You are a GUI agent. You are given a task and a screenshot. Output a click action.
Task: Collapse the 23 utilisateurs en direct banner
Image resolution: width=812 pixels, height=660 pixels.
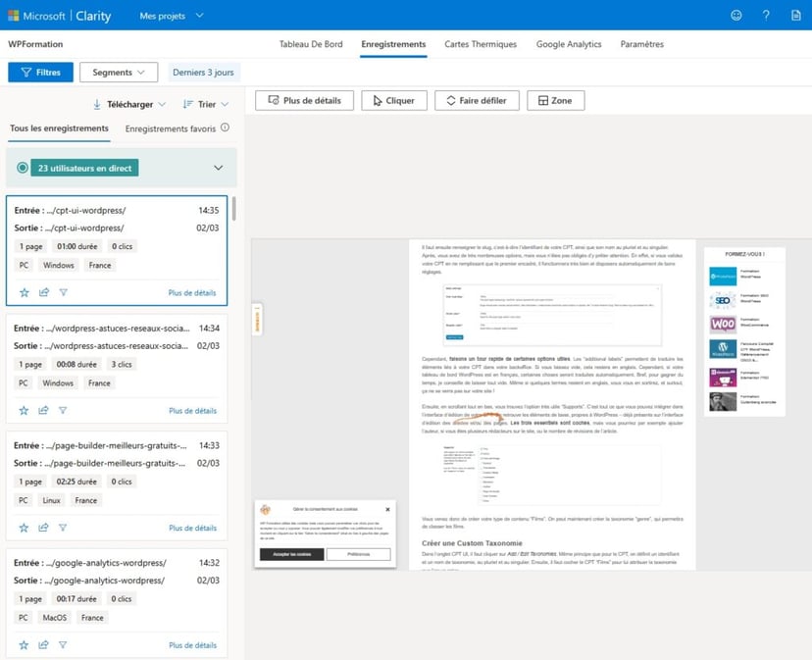pos(220,167)
